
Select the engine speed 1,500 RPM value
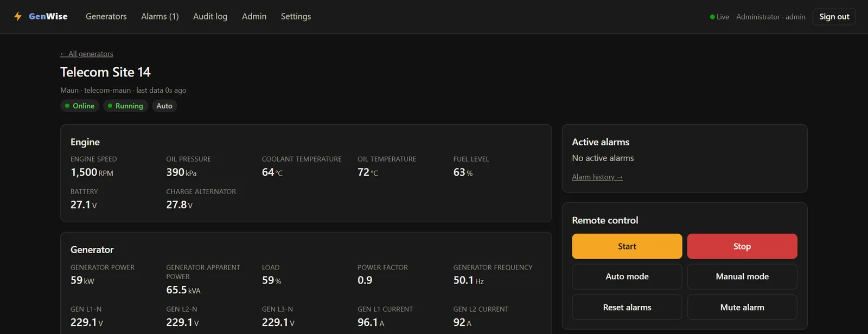coord(92,172)
